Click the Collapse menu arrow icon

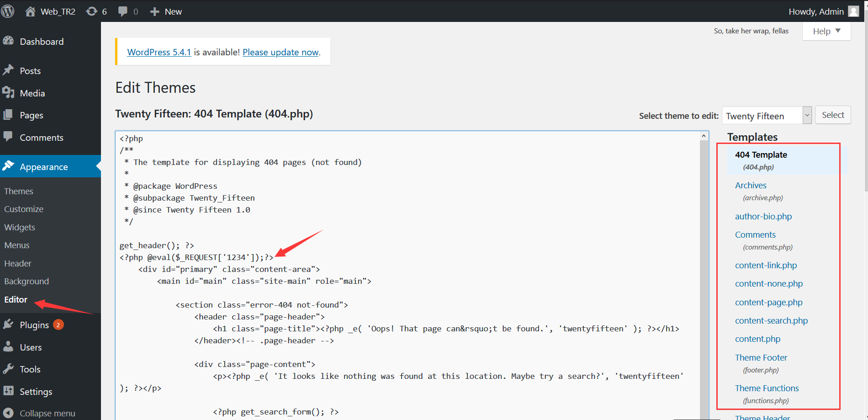click(x=8, y=413)
